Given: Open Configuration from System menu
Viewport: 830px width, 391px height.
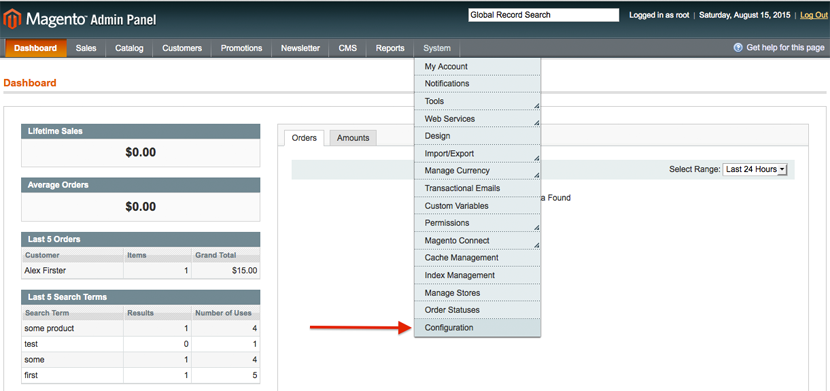Looking at the screenshot, I should 477,328.
